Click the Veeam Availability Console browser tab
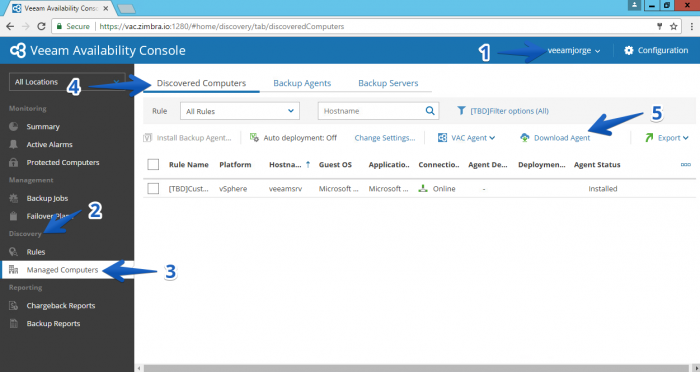The width and height of the screenshot is (700, 372). (61, 8)
